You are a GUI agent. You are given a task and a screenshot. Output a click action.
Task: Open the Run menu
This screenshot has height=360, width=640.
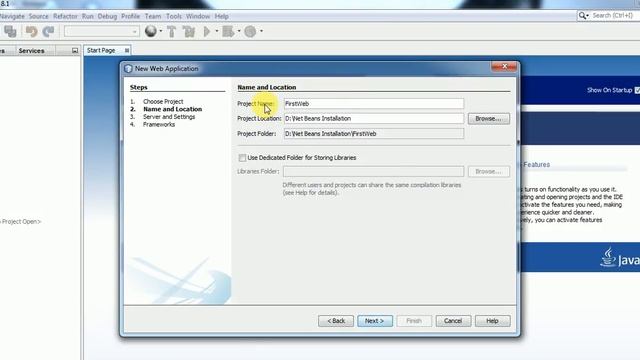[x=88, y=16]
